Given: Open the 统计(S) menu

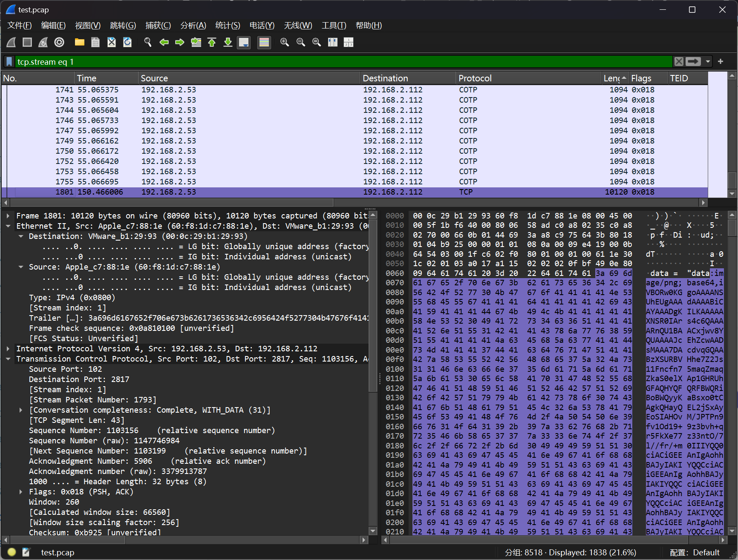Looking at the screenshot, I should (x=228, y=26).
